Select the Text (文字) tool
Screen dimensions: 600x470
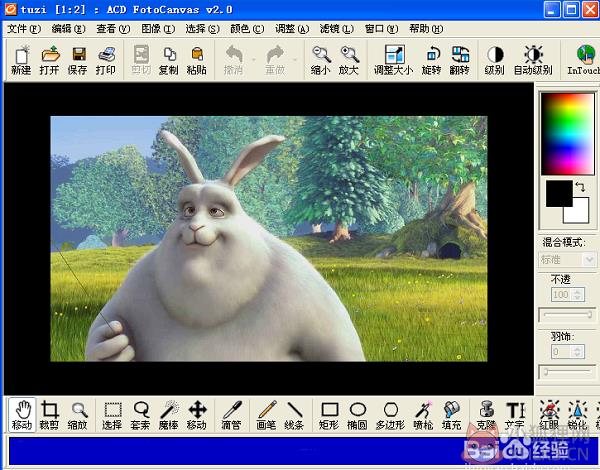point(515,416)
